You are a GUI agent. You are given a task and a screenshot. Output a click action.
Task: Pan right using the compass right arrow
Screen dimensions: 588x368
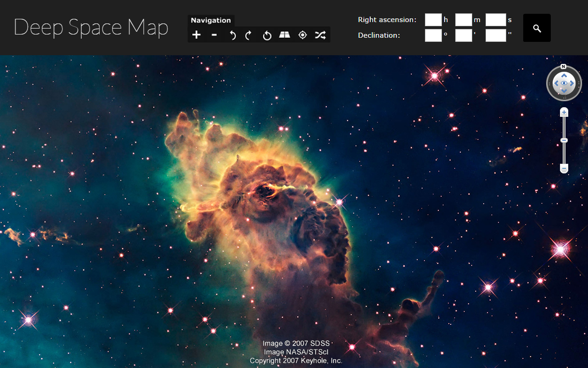click(572, 83)
